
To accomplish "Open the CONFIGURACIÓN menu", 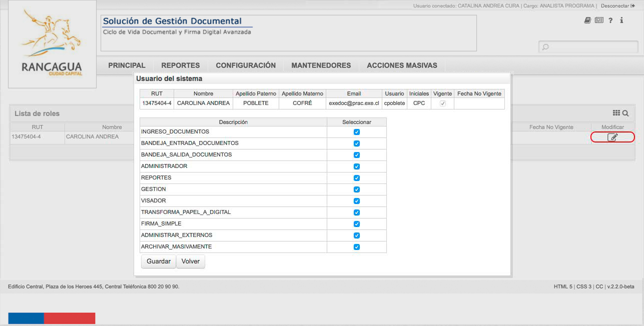I will (246, 65).
